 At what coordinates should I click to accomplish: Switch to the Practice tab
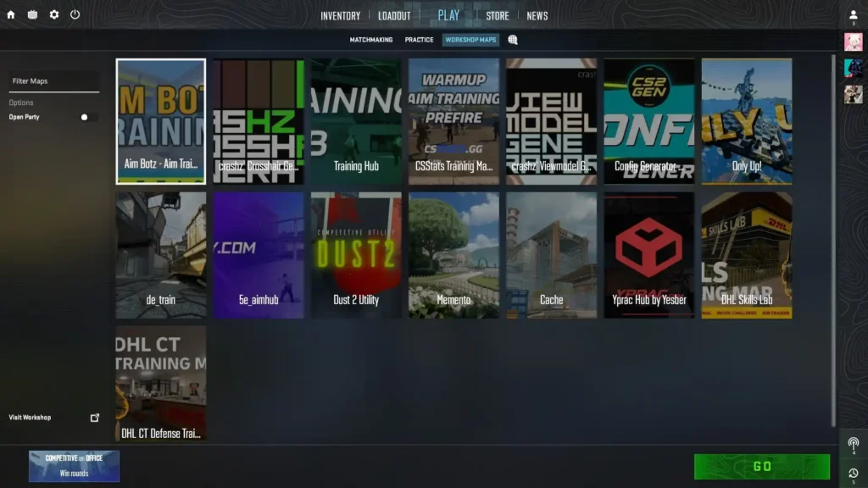point(419,40)
